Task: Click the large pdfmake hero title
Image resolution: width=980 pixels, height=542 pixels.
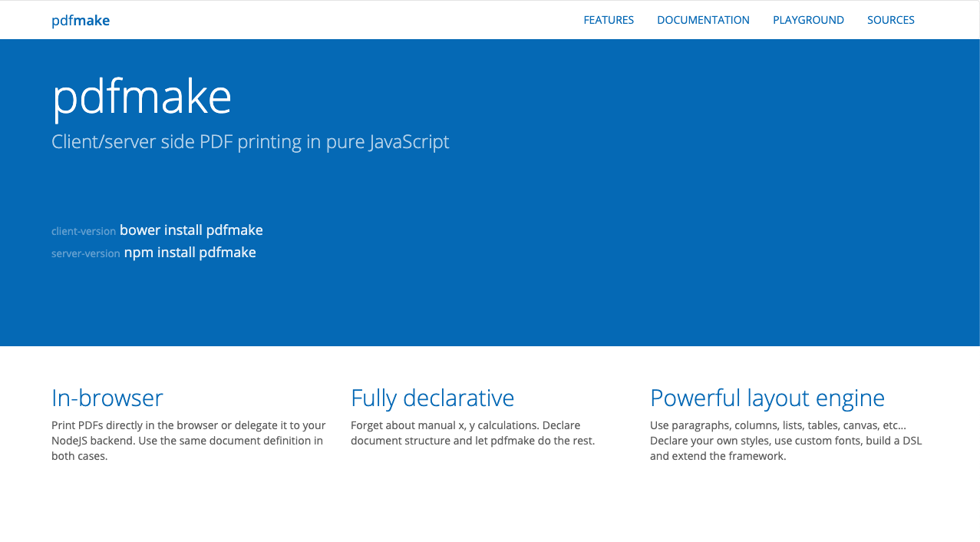Action: [141, 96]
